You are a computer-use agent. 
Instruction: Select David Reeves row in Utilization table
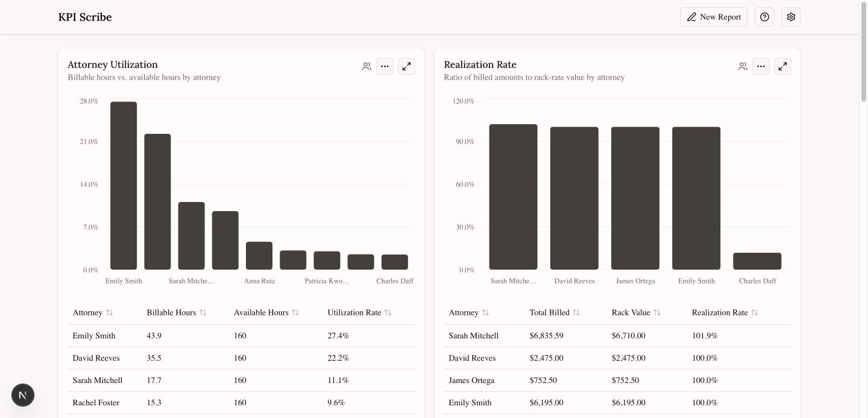coord(241,358)
